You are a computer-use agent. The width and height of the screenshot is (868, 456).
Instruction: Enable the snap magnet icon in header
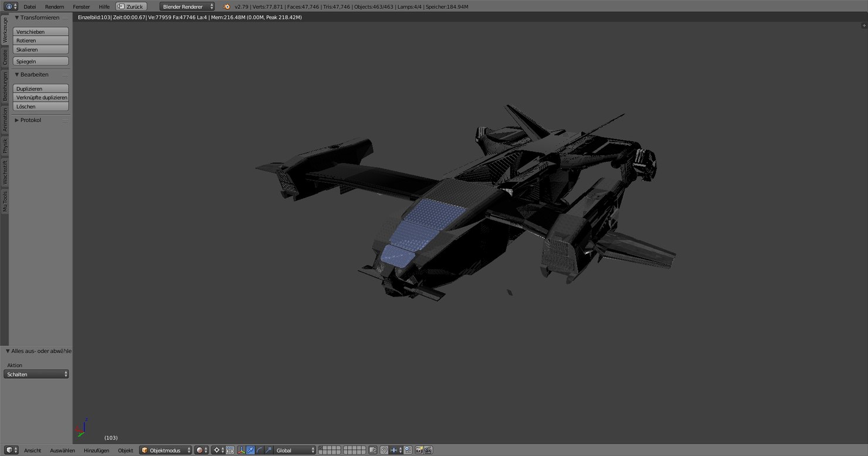384,450
